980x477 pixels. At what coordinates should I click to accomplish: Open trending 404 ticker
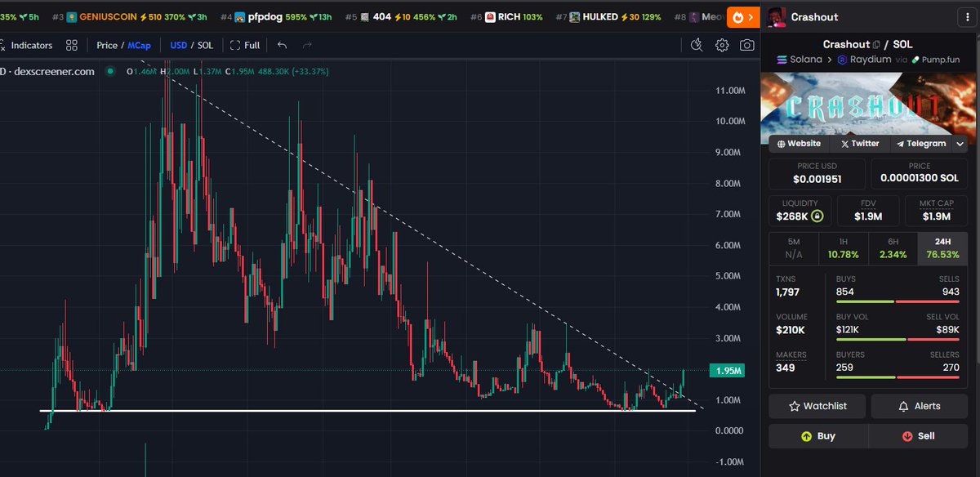[402, 17]
